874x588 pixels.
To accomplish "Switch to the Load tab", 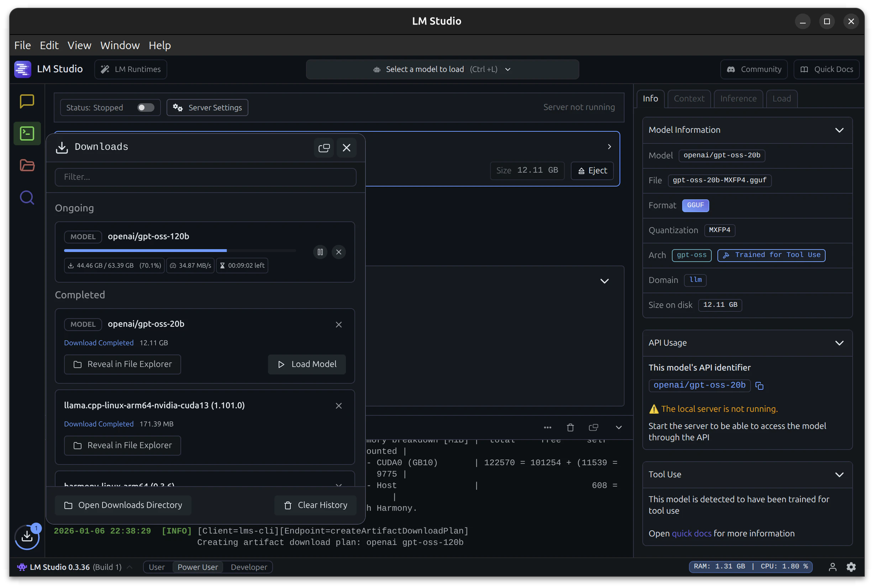I will point(781,99).
